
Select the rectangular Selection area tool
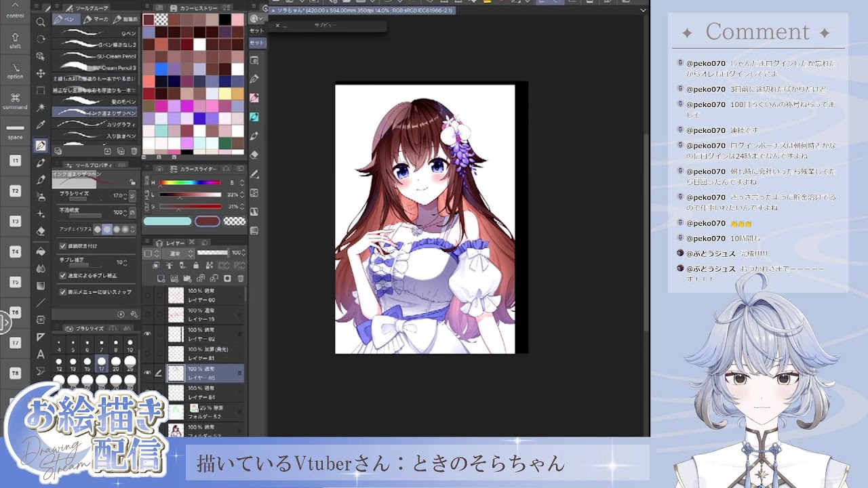point(41,90)
